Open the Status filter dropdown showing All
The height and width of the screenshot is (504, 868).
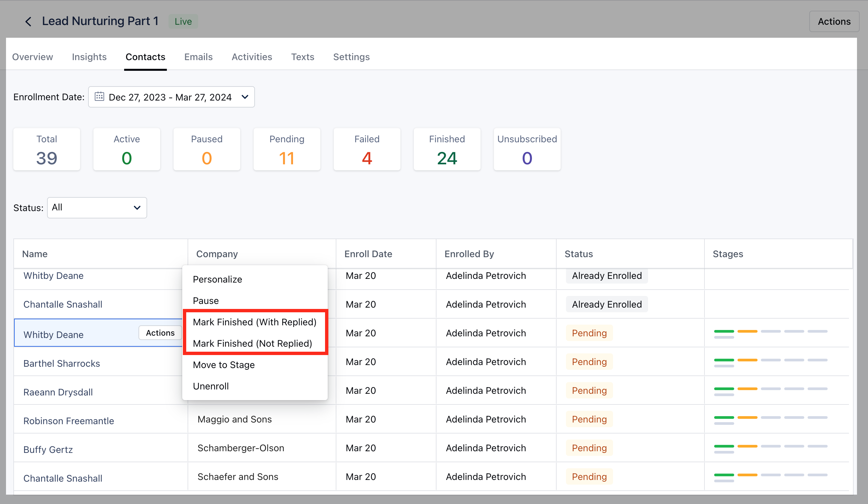[x=97, y=207]
